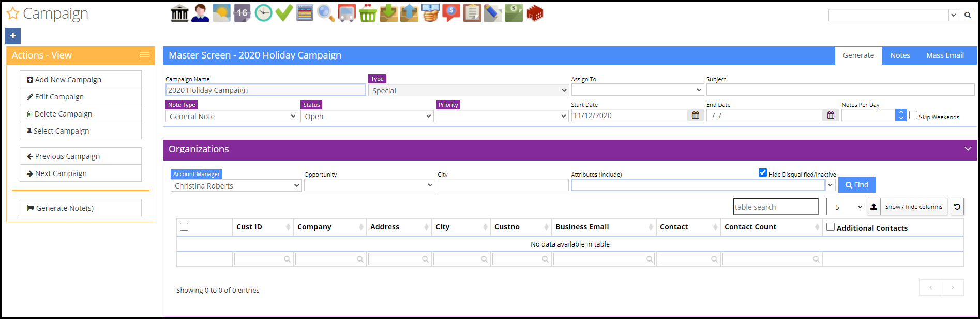This screenshot has width=980, height=319.
Task: Open the calendar icon showing 16
Action: pos(242,13)
